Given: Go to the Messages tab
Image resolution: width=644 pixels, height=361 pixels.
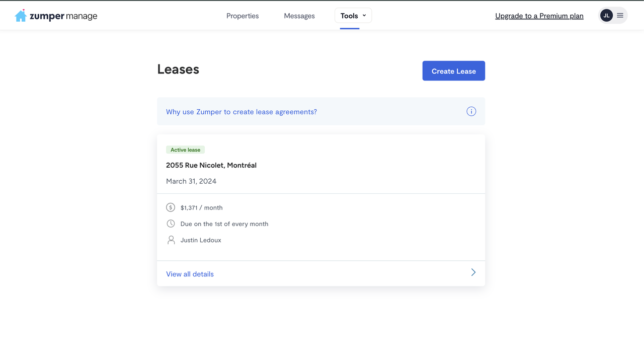Looking at the screenshot, I should tap(299, 16).
